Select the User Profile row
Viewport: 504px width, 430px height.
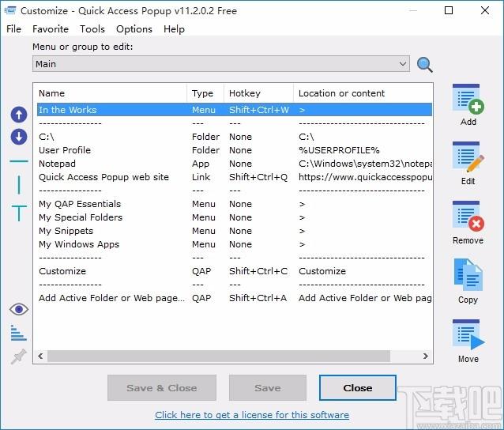[235, 150]
